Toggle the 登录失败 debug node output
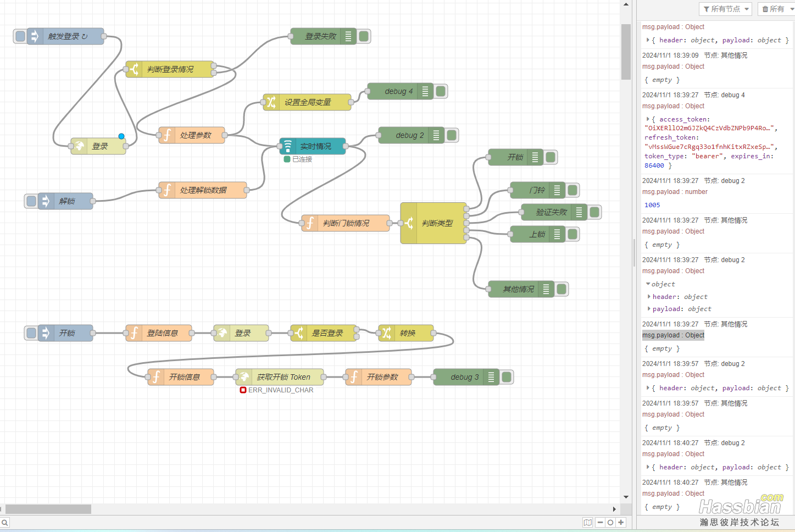795x532 pixels. [364, 36]
